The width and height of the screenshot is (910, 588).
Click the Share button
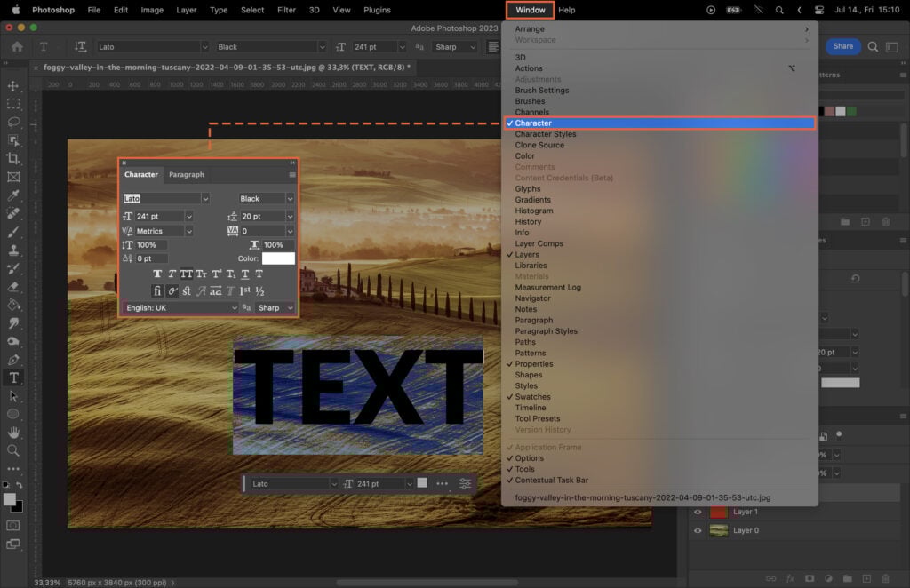pyautogui.click(x=842, y=46)
